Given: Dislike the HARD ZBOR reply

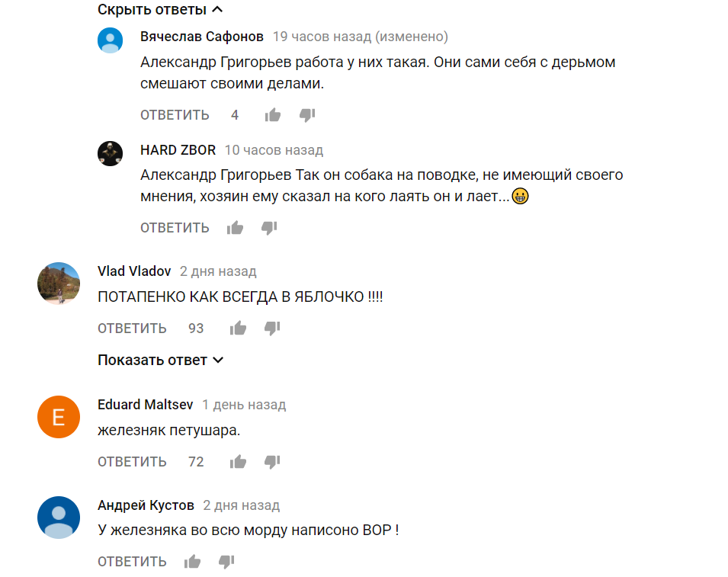Looking at the screenshot, I should [269, 227].
